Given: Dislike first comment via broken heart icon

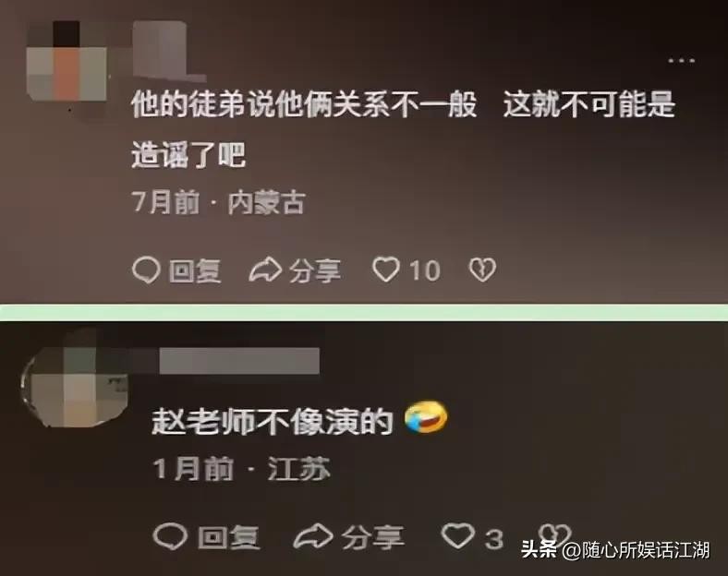Looking at the screenshot, I should [x=482, y=270].
